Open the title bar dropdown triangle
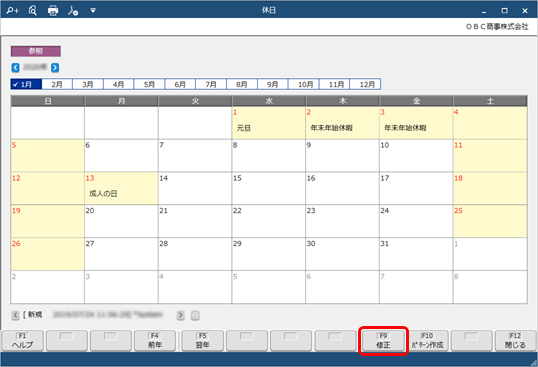The width and height of the screenshot is (538, 367). 93,11
